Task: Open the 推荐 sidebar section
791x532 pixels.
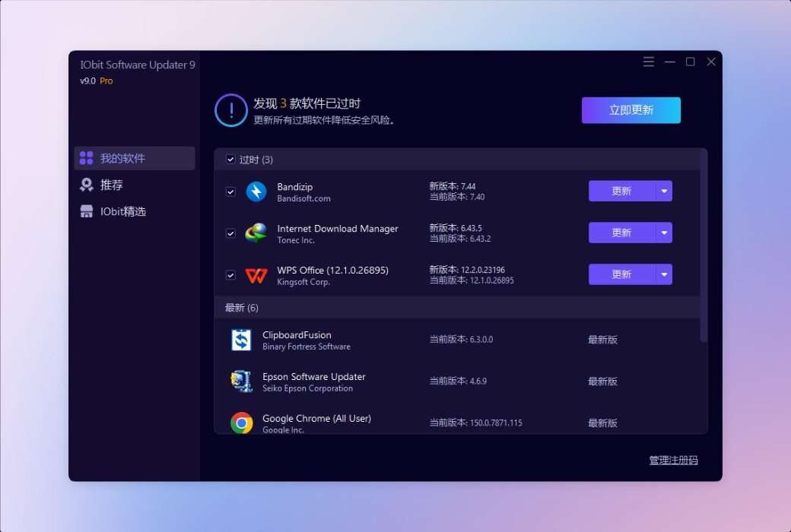Action: [x=135, y=185]
